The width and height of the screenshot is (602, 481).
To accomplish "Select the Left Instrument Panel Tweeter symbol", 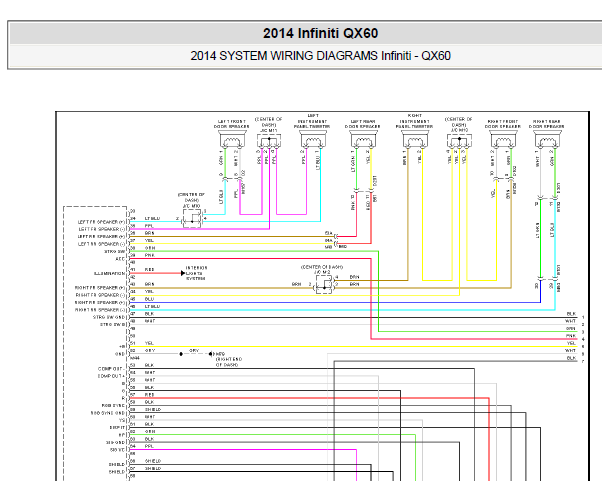I will pos(313,139).
